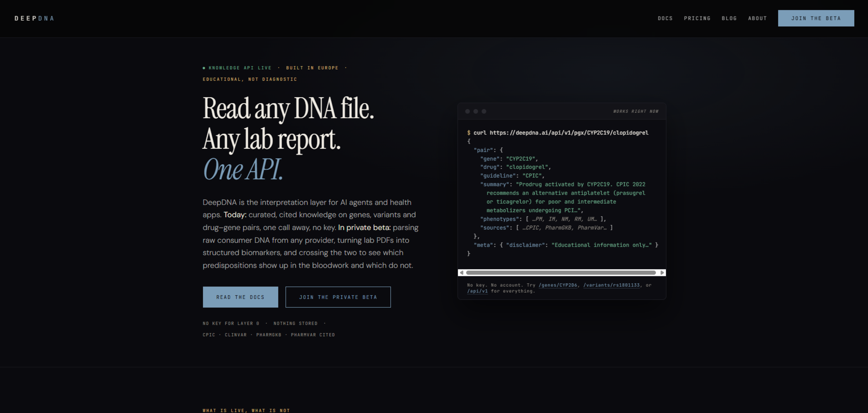Click the "guideline": "CPIC" JSON line
Image resolution: width=868 pixels, height=413 pixels.
(x=512, y=176)
